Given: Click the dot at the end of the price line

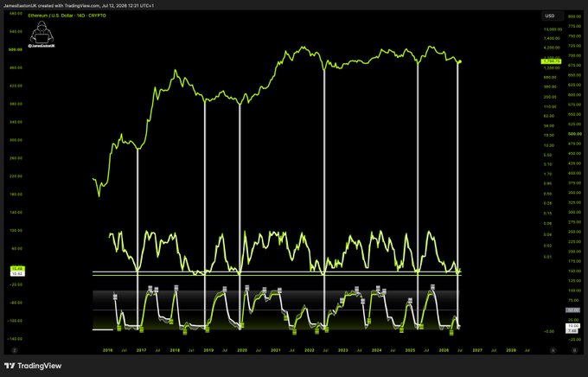Looking at the screenshot, I should click(460, 61).
